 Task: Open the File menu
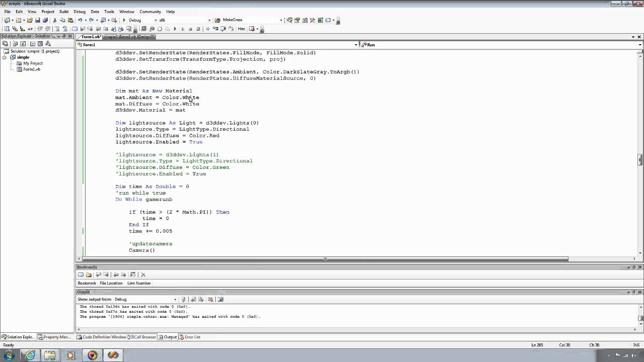coord(7,12)
